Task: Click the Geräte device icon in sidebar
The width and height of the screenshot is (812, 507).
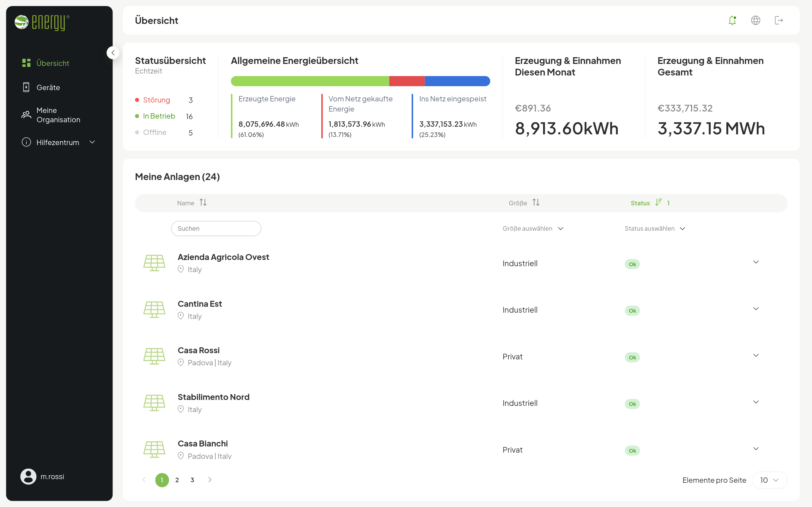Action: [26, 87]
